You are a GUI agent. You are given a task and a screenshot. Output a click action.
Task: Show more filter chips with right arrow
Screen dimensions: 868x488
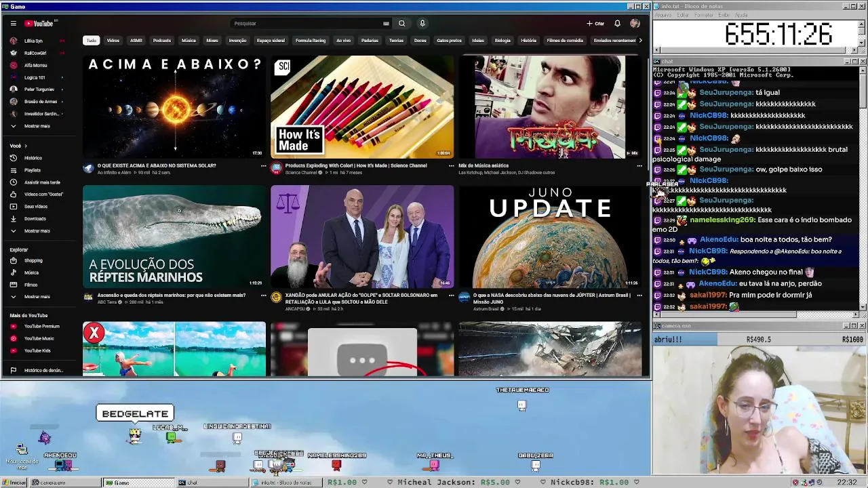pos(640,41)
